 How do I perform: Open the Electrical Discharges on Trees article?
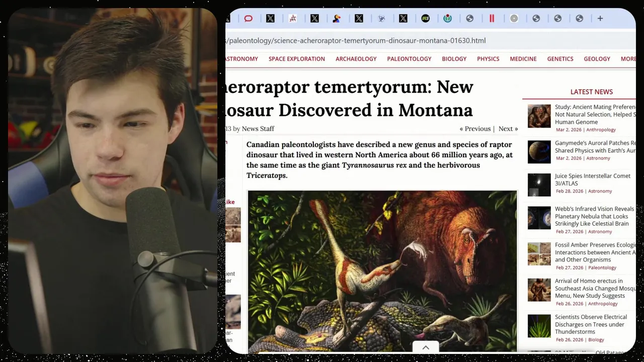pos(591,324)
